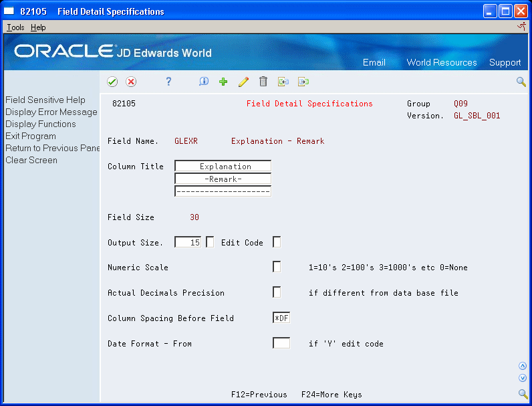The height and width of the screenshot is (406, 532).
Task: Click the scroll down arrow icon
Action: click(x=523, y=378)
